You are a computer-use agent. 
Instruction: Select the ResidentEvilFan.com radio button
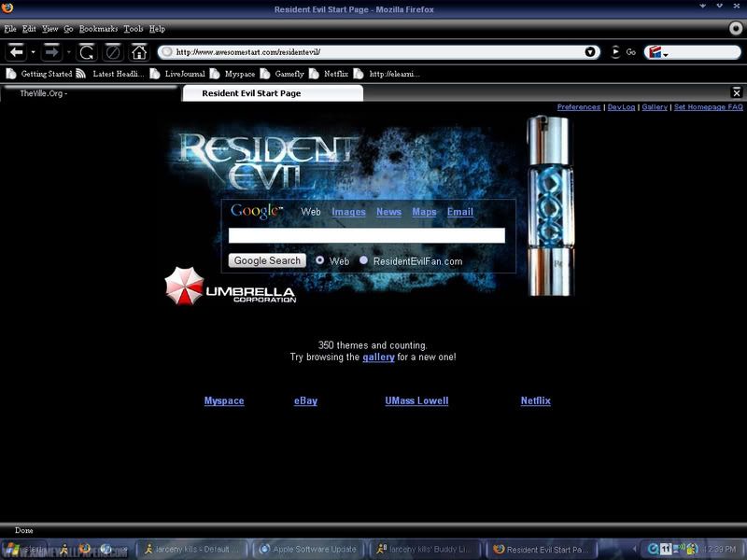pyautogui.click(x=363, y=260)
